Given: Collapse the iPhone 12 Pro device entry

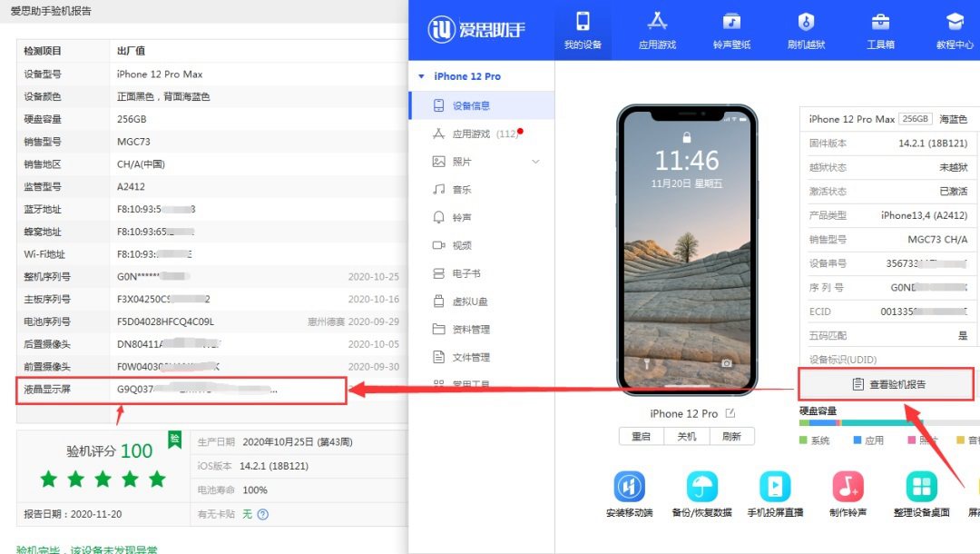Looking at the screenshot, I should (x=421, y=76).
